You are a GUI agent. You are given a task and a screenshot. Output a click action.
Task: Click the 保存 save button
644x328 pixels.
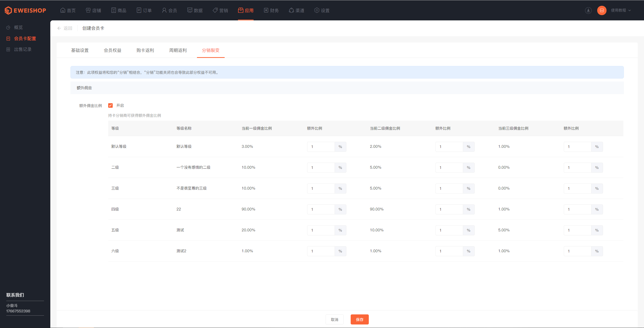360,320
